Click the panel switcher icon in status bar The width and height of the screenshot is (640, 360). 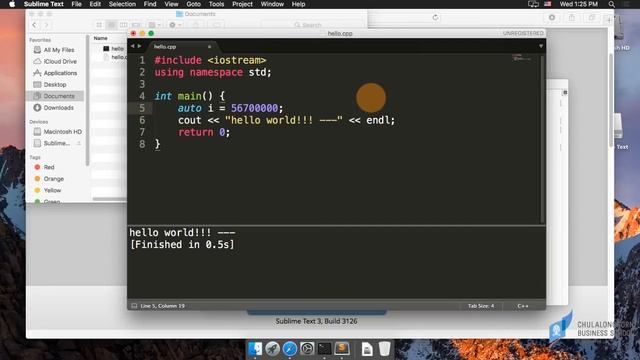point(134,306)
